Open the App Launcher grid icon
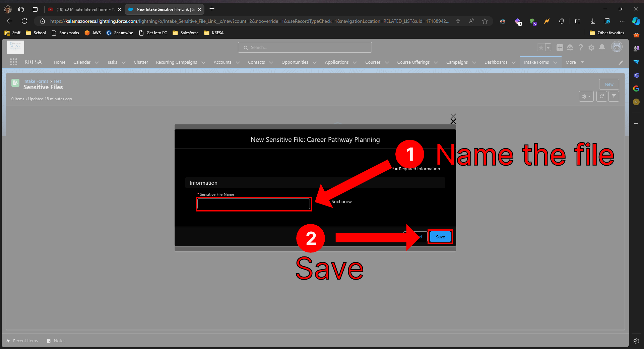 [x=13, y=62]
